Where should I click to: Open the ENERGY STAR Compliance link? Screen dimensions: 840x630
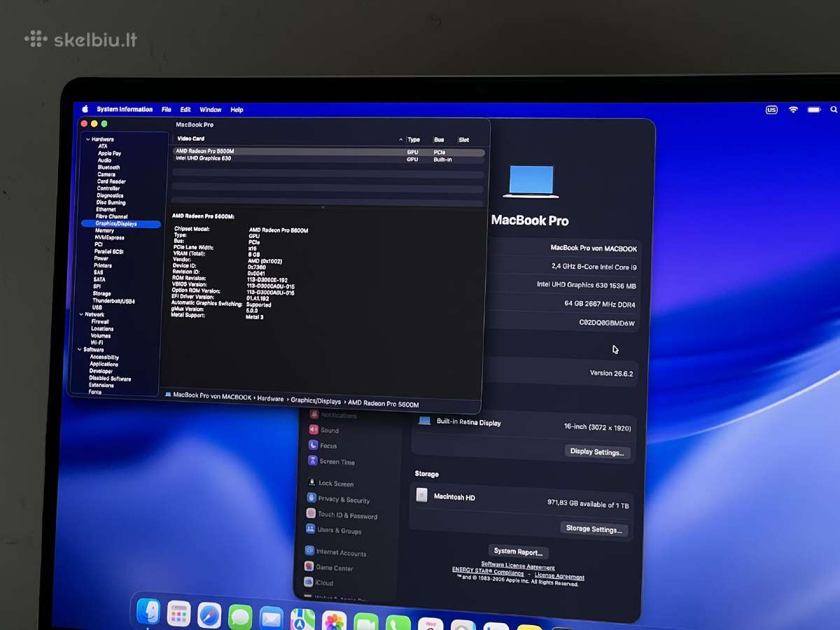(x=488, y=573)
